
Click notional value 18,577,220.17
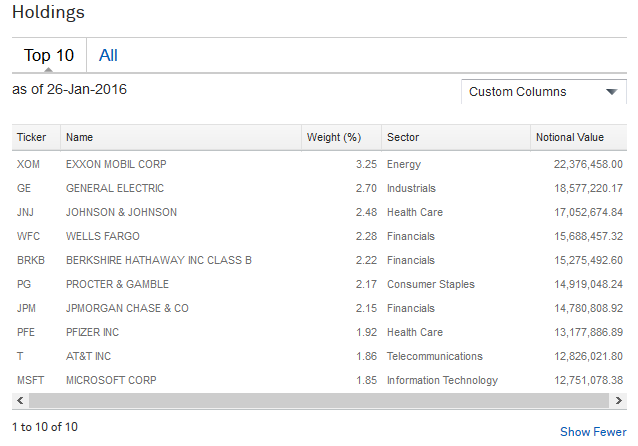tap(588, 188)
